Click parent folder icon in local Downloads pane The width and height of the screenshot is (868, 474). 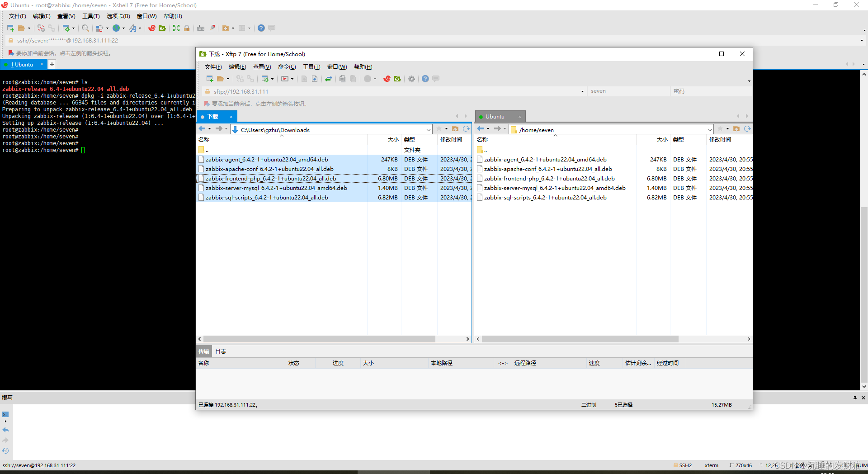455,129
